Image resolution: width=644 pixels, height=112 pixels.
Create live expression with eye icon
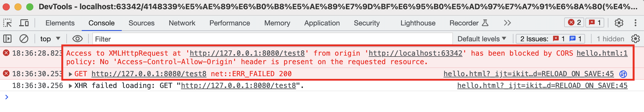(77, 39)
